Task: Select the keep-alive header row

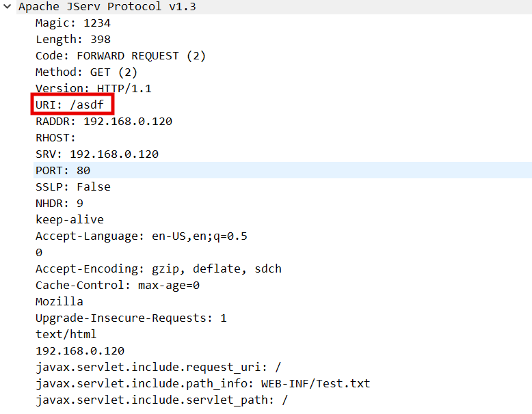Action: tap(69, 219)
